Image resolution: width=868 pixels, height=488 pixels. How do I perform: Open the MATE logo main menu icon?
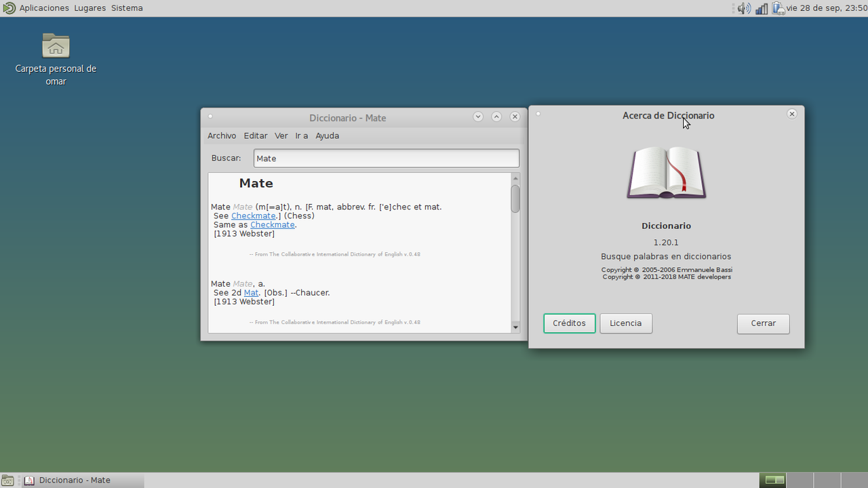point(8,8)
